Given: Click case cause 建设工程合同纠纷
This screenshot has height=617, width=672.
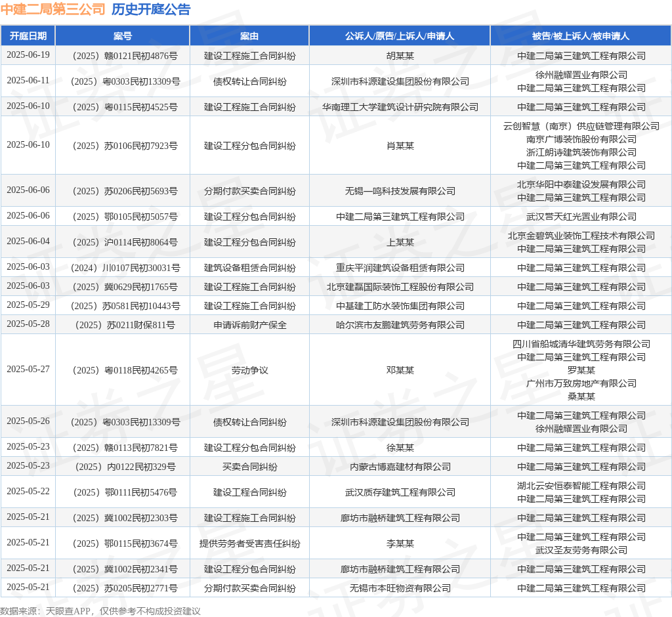Looking at the screenshot, I should click(249, 493).
